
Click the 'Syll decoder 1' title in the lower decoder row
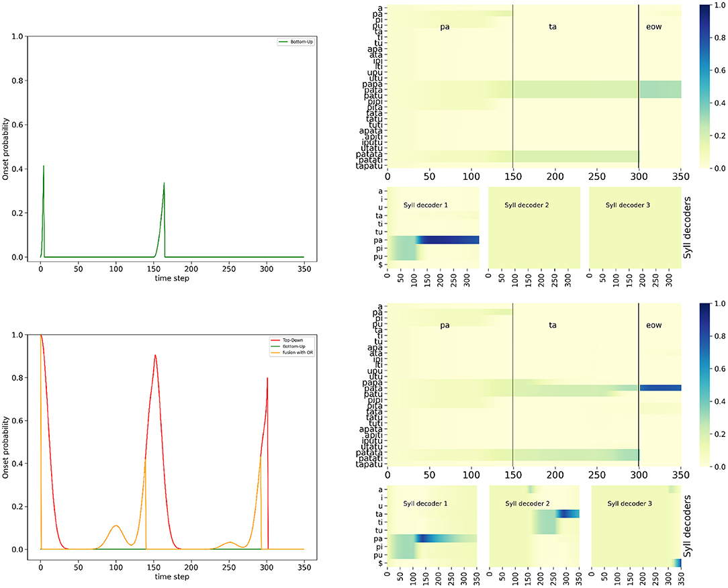pos(425,503)
